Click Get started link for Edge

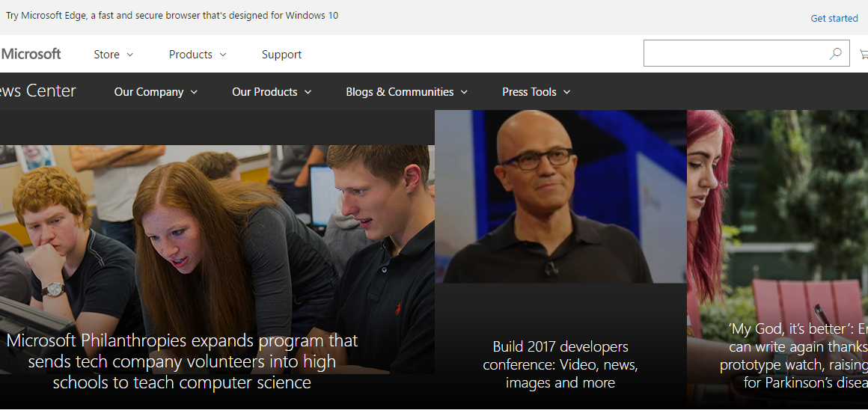coord(834,18)
